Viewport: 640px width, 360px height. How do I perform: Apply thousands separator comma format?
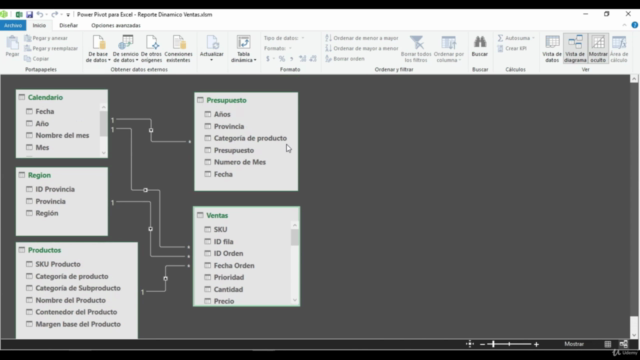[291, 59]
